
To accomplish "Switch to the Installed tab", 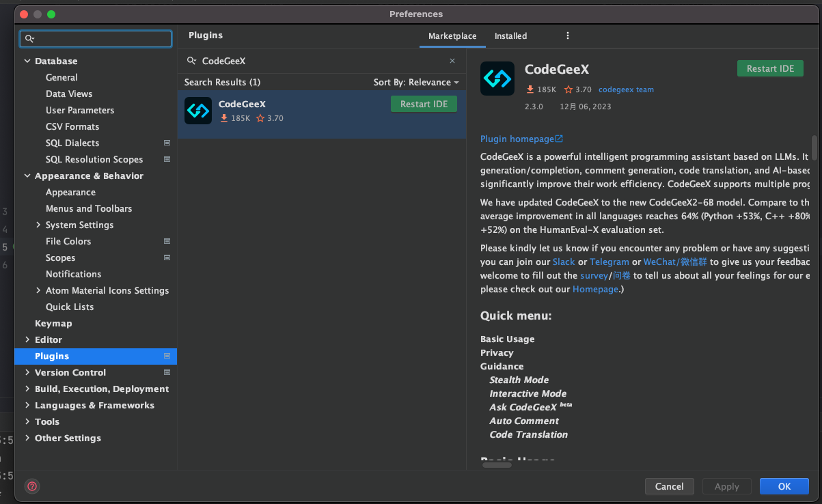I will coord(510,36).
